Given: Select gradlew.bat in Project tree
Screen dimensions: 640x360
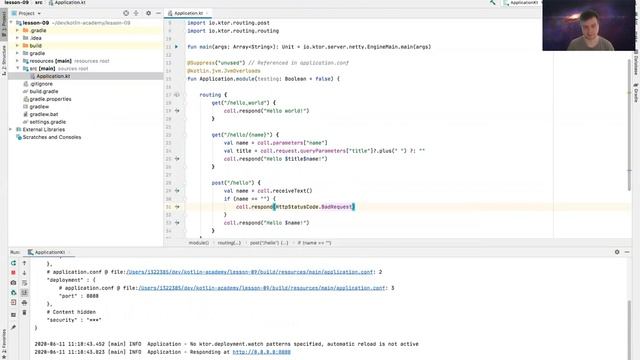Looking at the screenshot, I should tap(44, 114).
